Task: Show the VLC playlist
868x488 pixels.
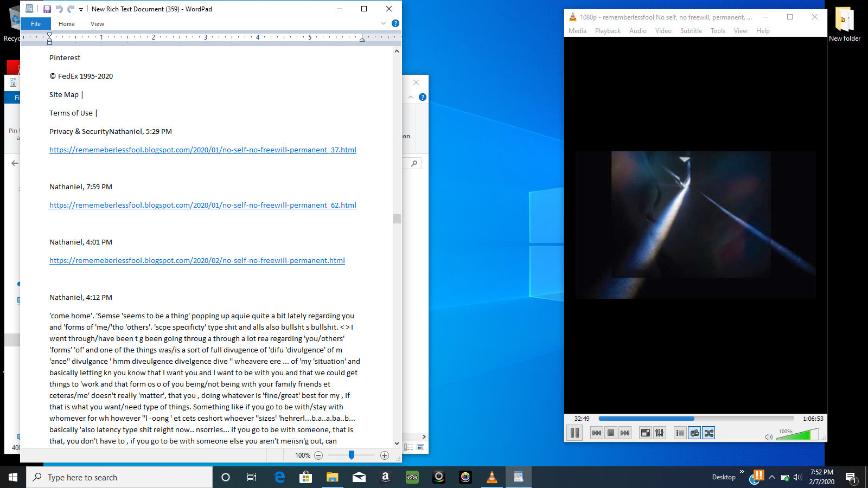Action: coord(680,433)
